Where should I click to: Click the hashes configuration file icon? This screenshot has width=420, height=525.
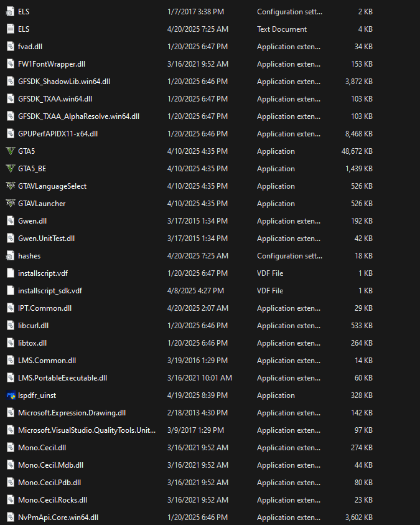tap(11, 256)
